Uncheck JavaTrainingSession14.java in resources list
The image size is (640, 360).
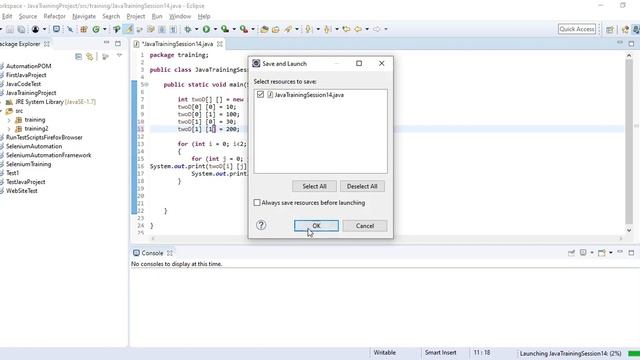pos(260,95)
